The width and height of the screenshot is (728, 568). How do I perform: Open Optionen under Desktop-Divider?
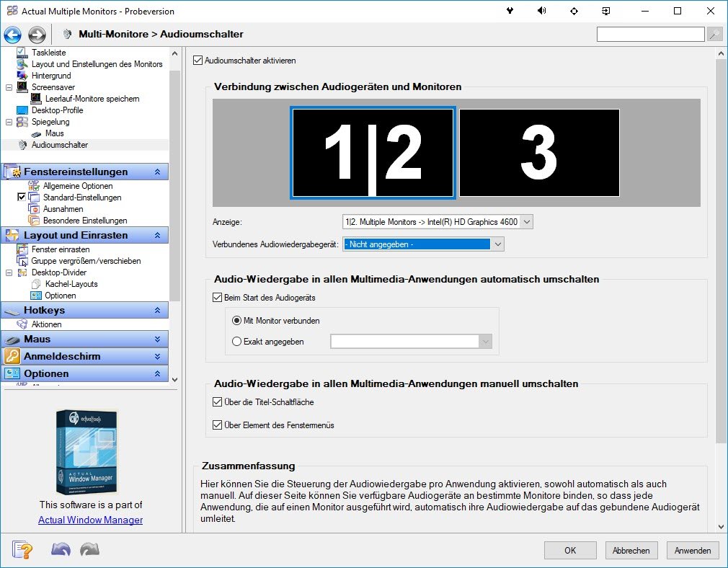pyautogui.click(x=60, y=296)
